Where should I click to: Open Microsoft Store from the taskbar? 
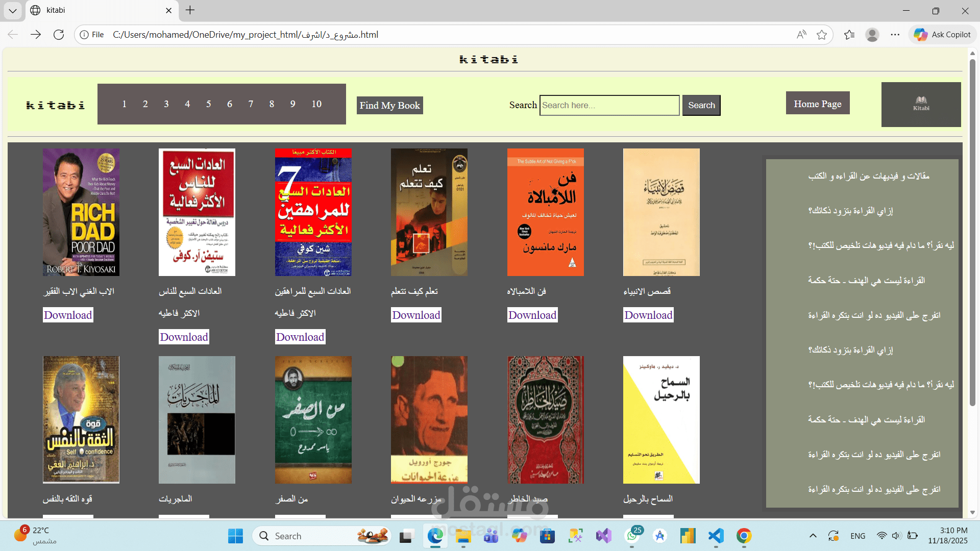tap(547, 536)
